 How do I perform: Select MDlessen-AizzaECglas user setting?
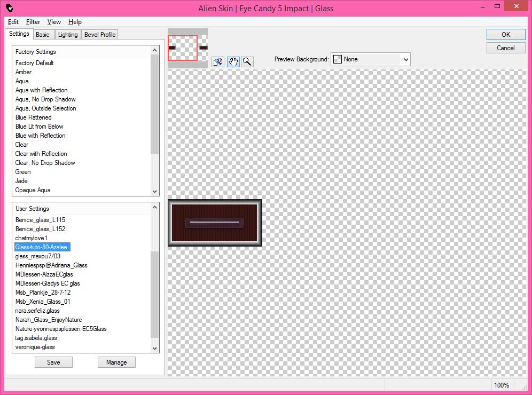[x=44, y=274]
